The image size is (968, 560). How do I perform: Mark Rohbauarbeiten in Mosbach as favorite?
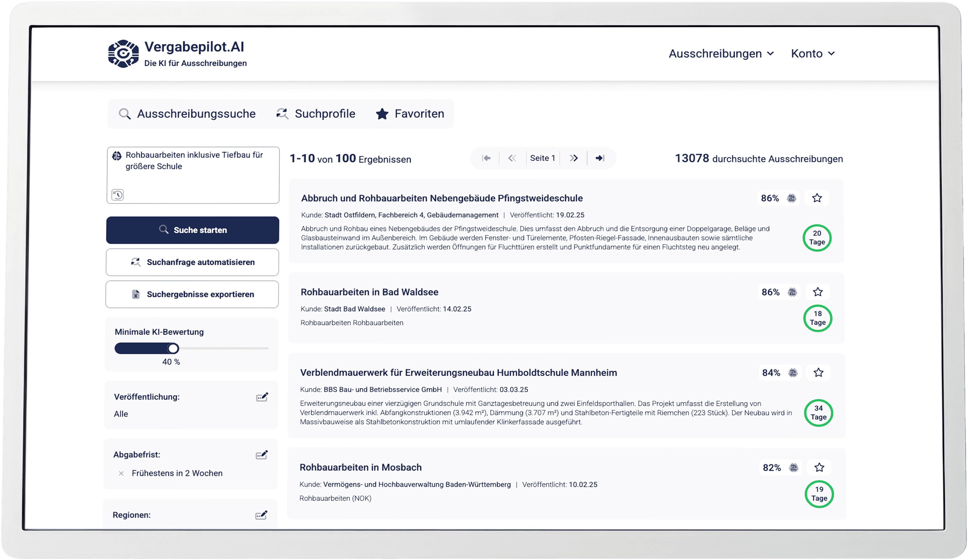click(x=819, y=468)
